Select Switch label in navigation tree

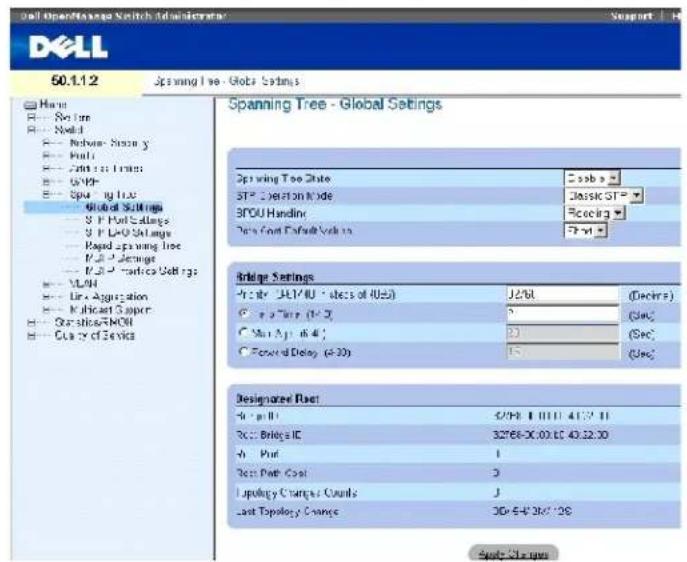[69, 130]
